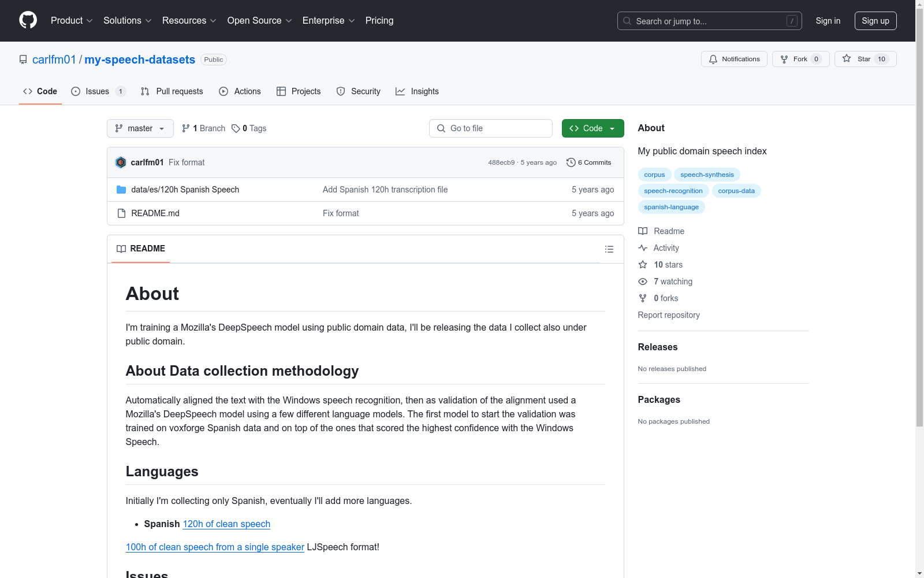Click the Go to file search field

tap(491, 128)
